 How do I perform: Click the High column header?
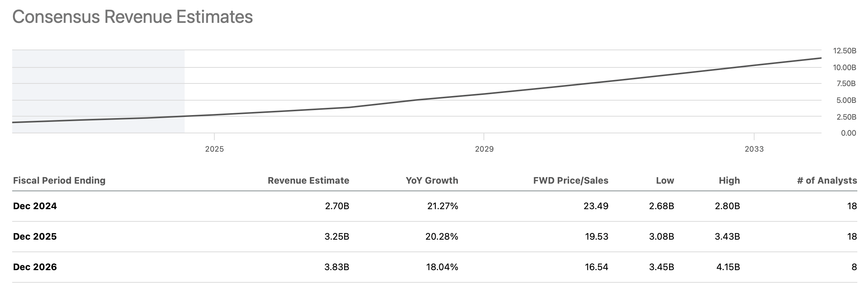click(729, 180)
